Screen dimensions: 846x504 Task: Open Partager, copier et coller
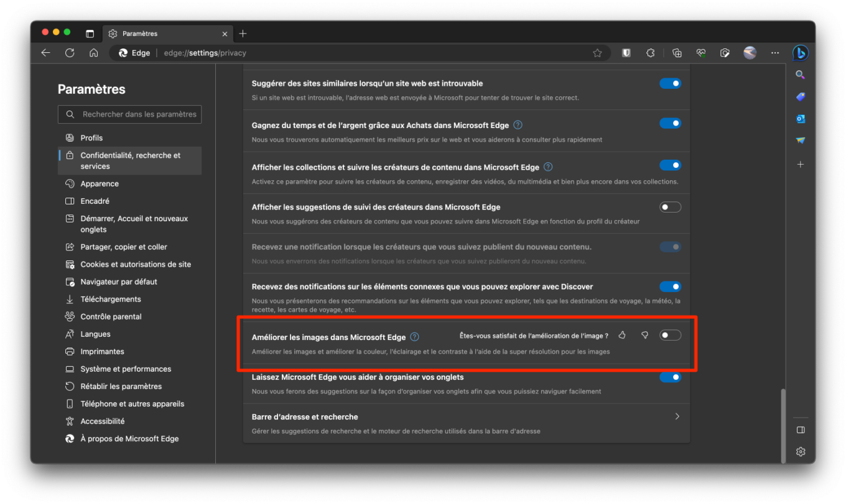pos(129,247)
